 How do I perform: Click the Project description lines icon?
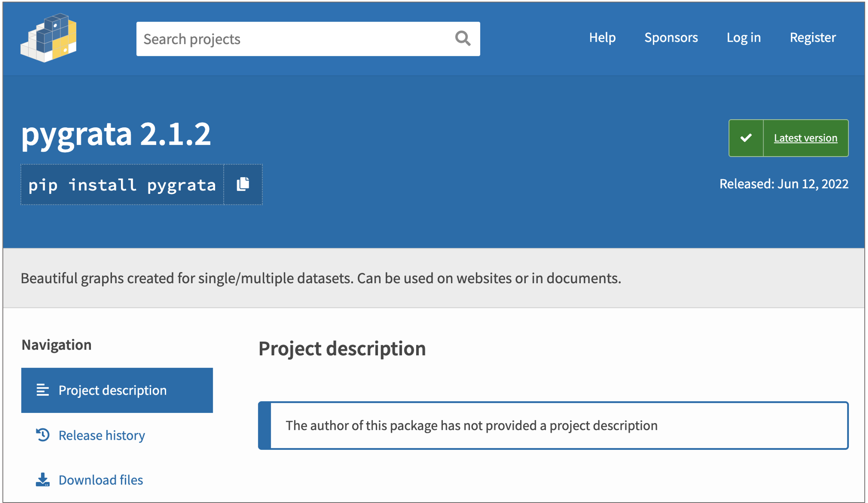click(x=42, y=390)
